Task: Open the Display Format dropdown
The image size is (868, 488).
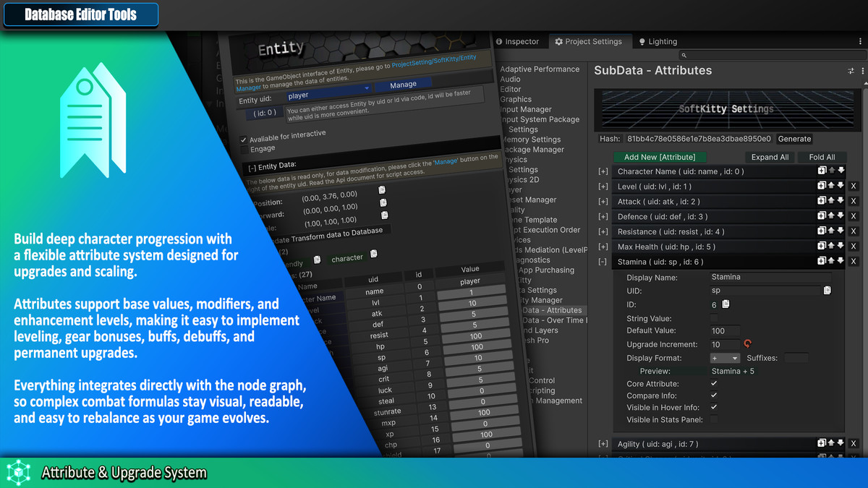Action: tap(725, 358)
